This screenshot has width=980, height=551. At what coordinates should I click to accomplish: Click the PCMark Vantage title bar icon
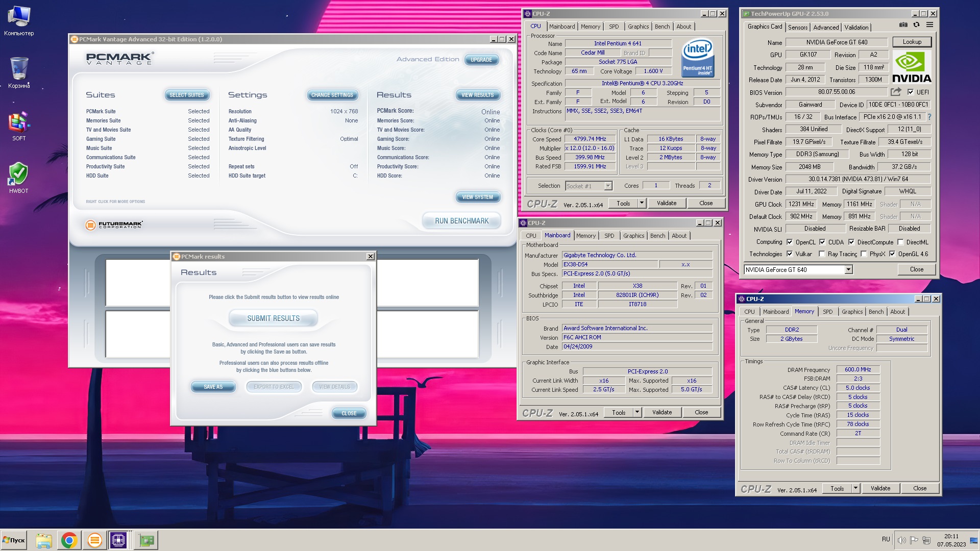[75, 39]
